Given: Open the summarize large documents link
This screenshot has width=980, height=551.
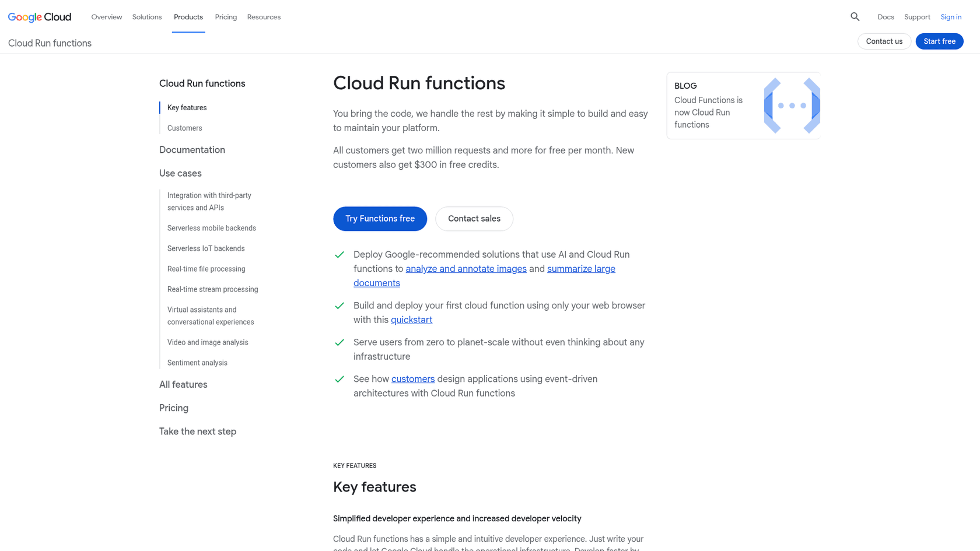Looking at the screenshot, I should 581,269.
